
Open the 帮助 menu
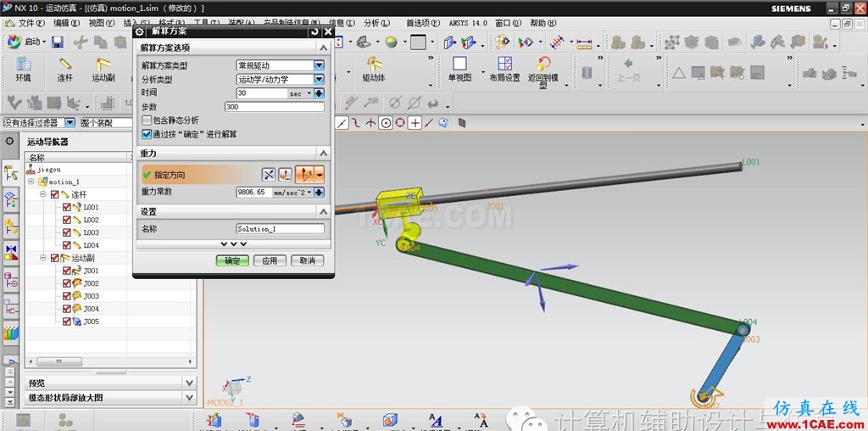[x=542, y=23]
